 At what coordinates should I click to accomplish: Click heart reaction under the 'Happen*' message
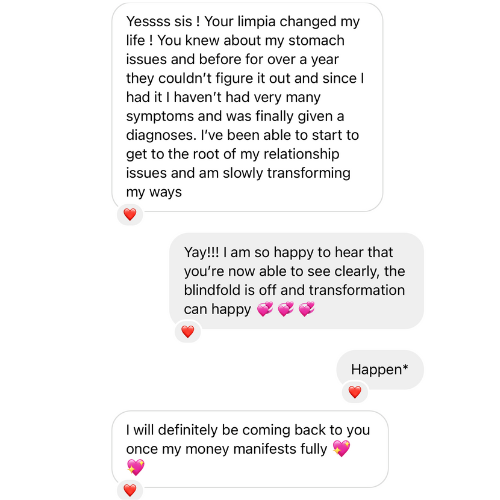click(x=355, y=392)
